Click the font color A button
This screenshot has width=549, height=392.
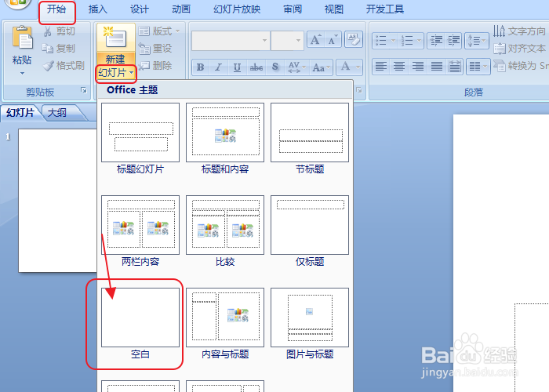[345, 67]
